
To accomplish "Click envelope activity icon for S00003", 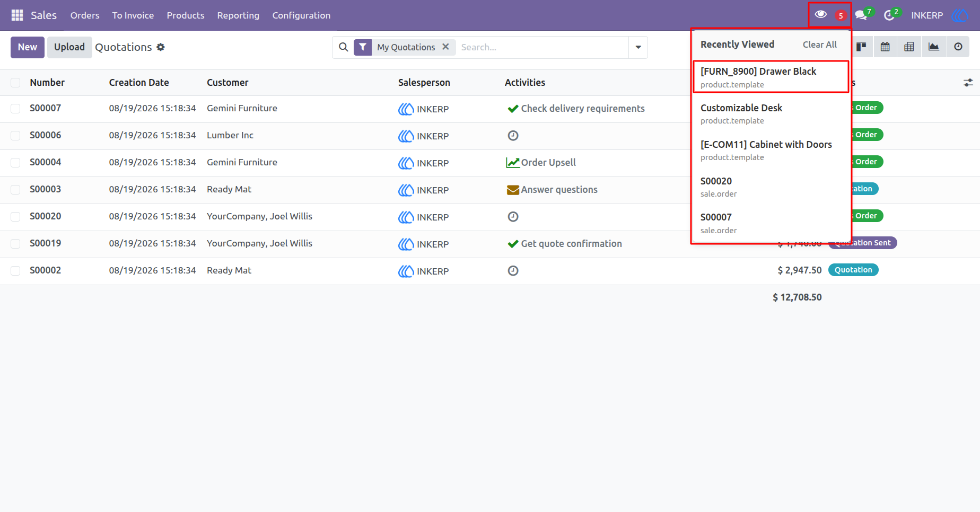I will click(x=513, y=190).
